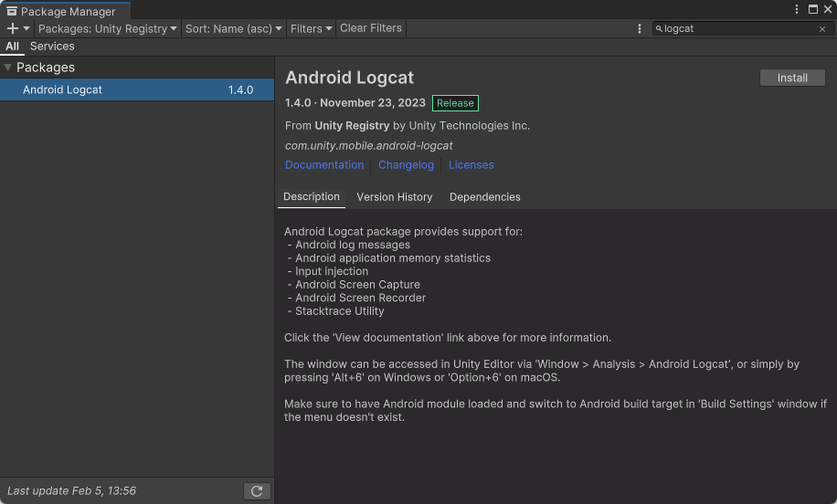This screenshot has height=504, width=837.
Task: Open the Filters dropdown
Action: (311, 28)
